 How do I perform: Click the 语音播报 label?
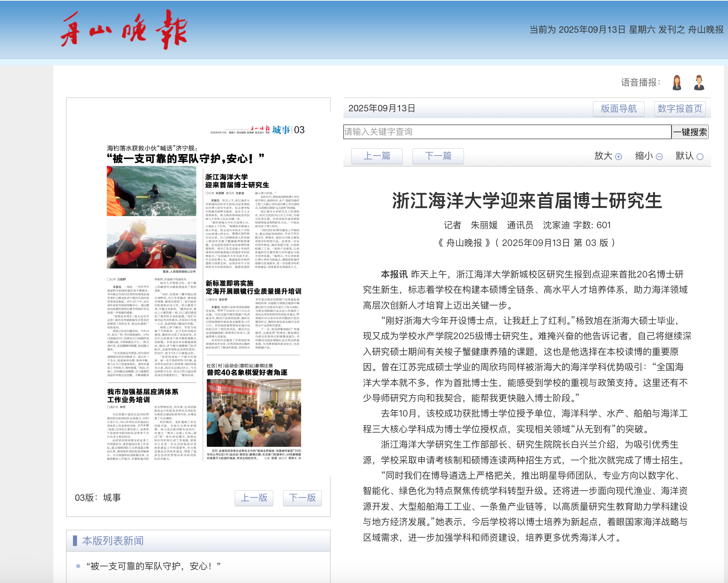pyautogui.click(x=641, y=83)
